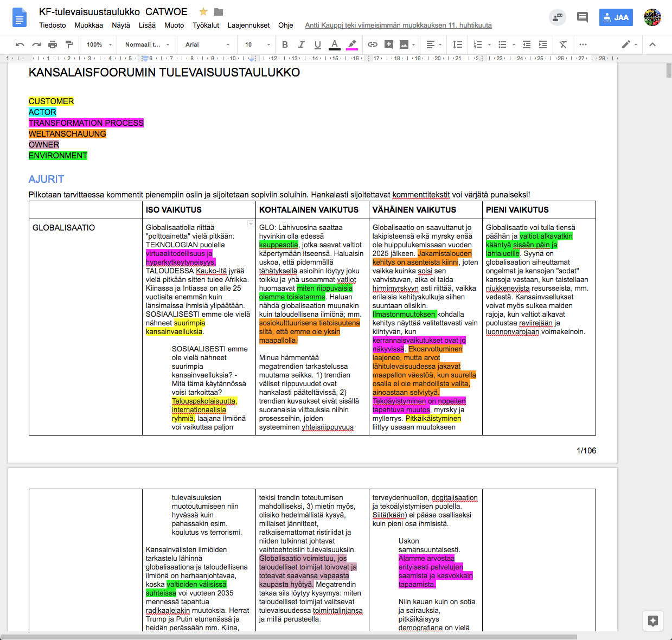
Task: Toggle italic formatting
Action: pyautogui.click(x=301, y=44)
